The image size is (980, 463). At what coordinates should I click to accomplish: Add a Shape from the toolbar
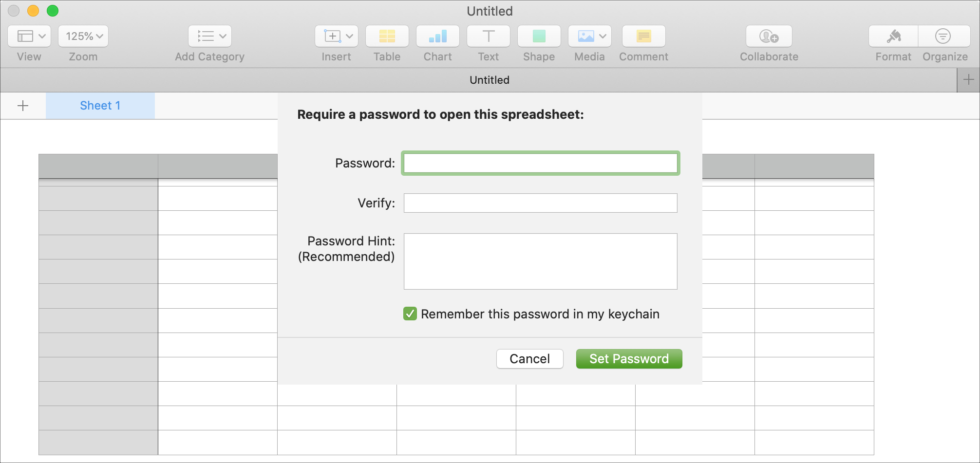(539, 36)
